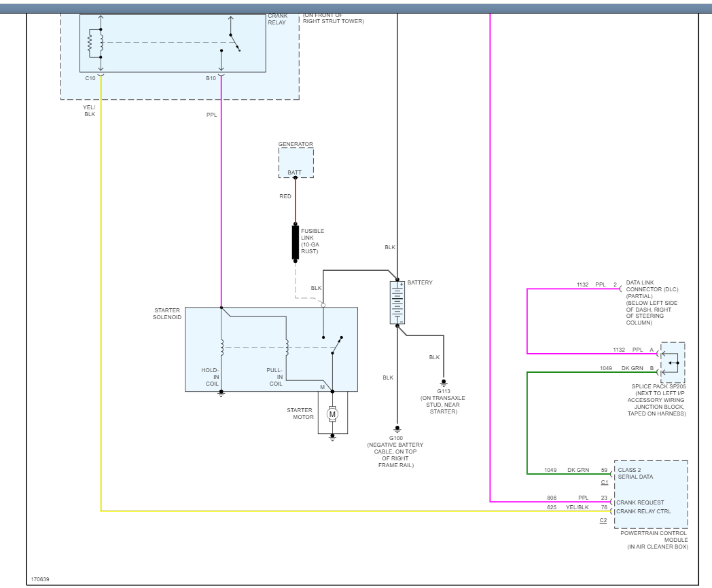The image size is (712, 588).
Task: Click the starter motor M symbol
Action: [x=332, y=414]
